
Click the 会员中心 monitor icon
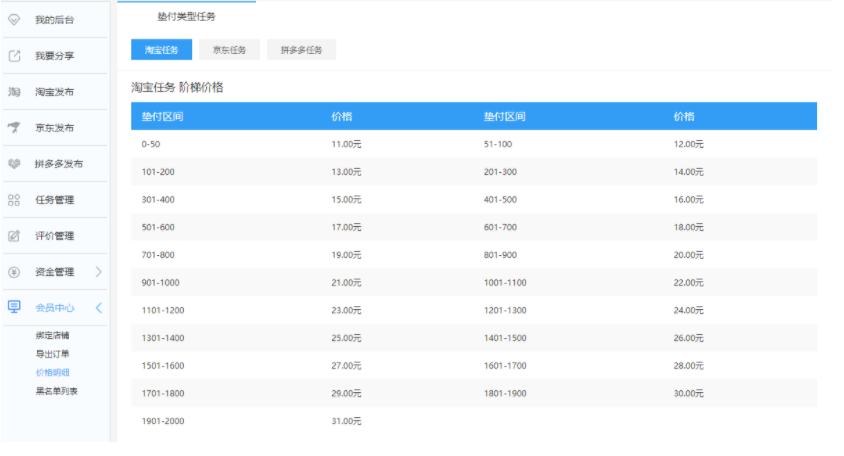pos(14,307)
